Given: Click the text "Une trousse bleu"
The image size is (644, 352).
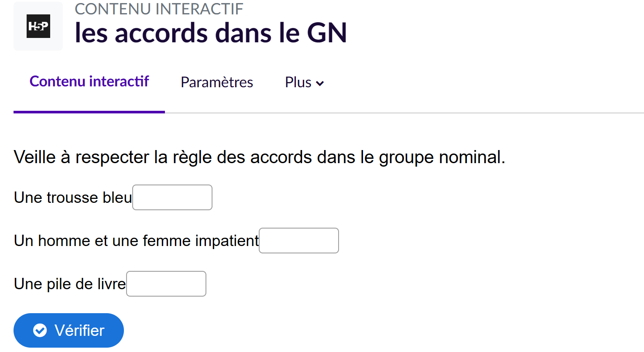Looking at the screenshot, I should click(73, 198).
